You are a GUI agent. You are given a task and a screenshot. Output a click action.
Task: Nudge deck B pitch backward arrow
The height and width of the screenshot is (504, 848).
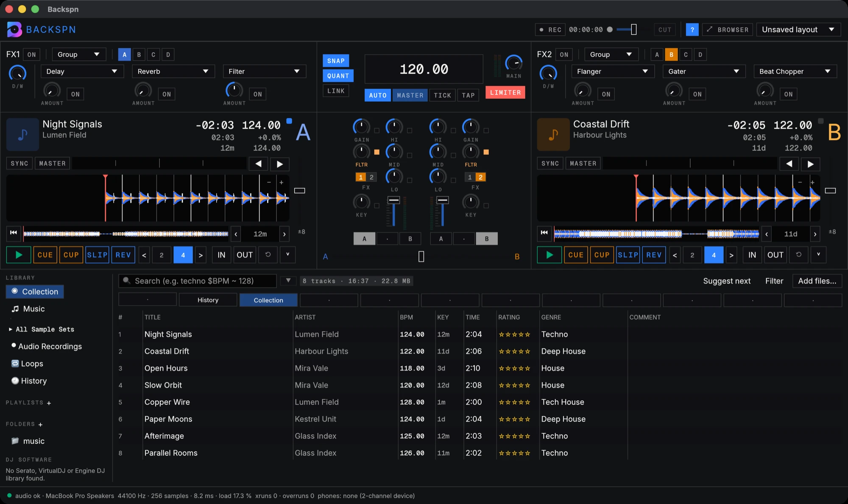pyautogui.click(x=789, y=164)
